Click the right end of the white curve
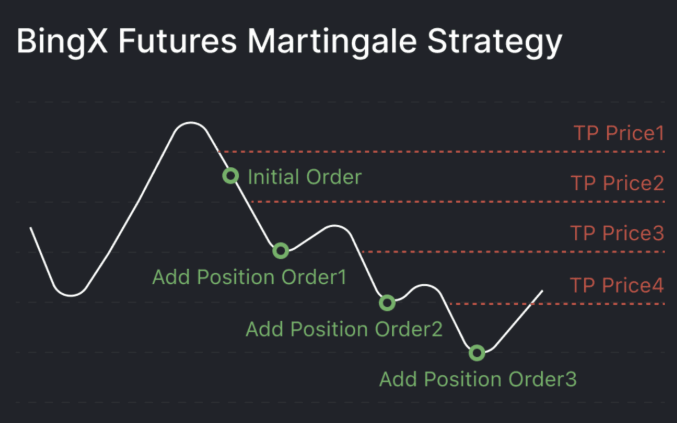The height and width of the screenshot is (423, 677). (541, 292)
